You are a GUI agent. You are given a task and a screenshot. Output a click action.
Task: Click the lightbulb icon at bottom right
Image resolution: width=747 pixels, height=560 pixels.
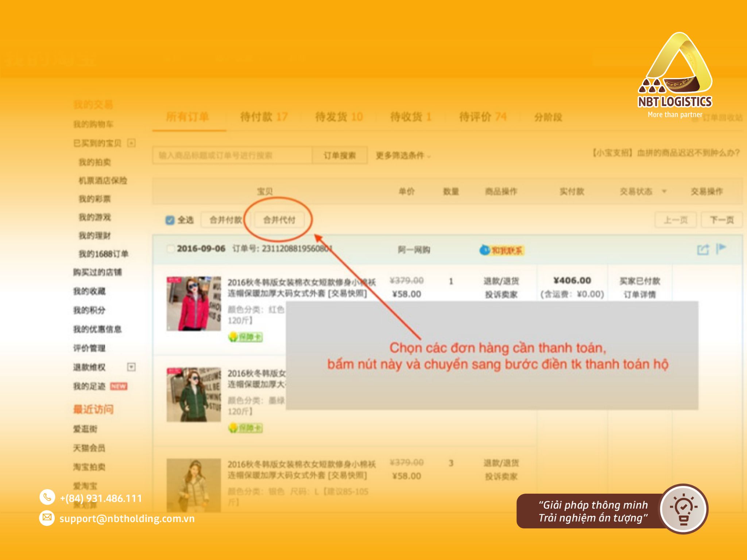point(684,509)
